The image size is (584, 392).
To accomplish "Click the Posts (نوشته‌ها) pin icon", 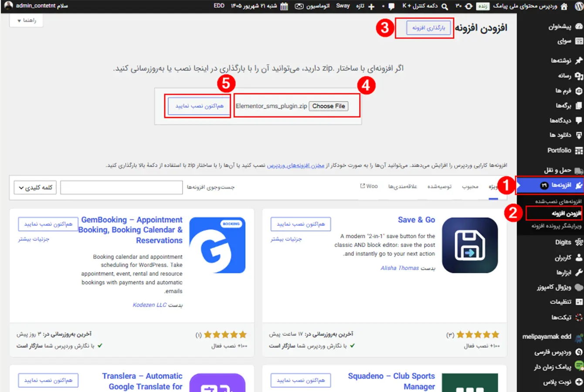I will tap(579, 60).
